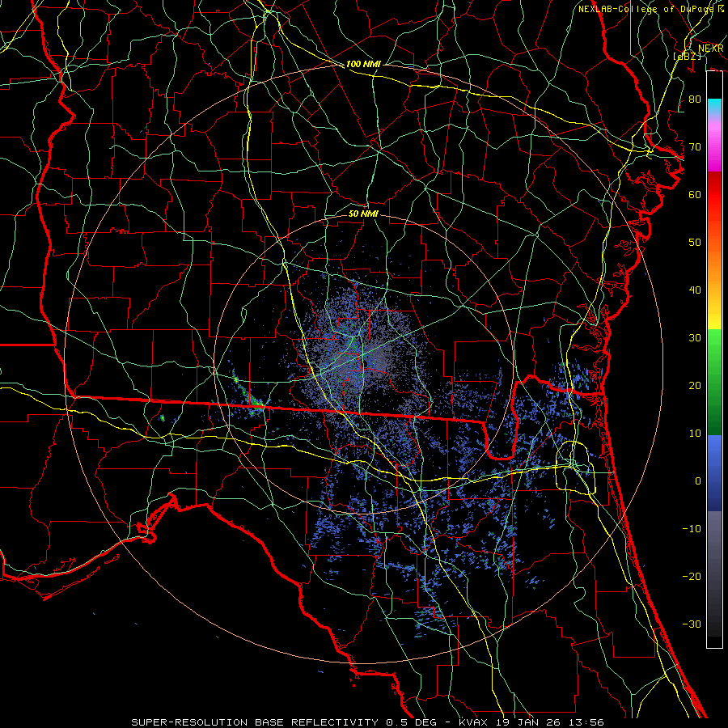This screenshot has height=728, width=728.
Task: Click the 0 value on the dBZ scale
Action: point(698,481)
